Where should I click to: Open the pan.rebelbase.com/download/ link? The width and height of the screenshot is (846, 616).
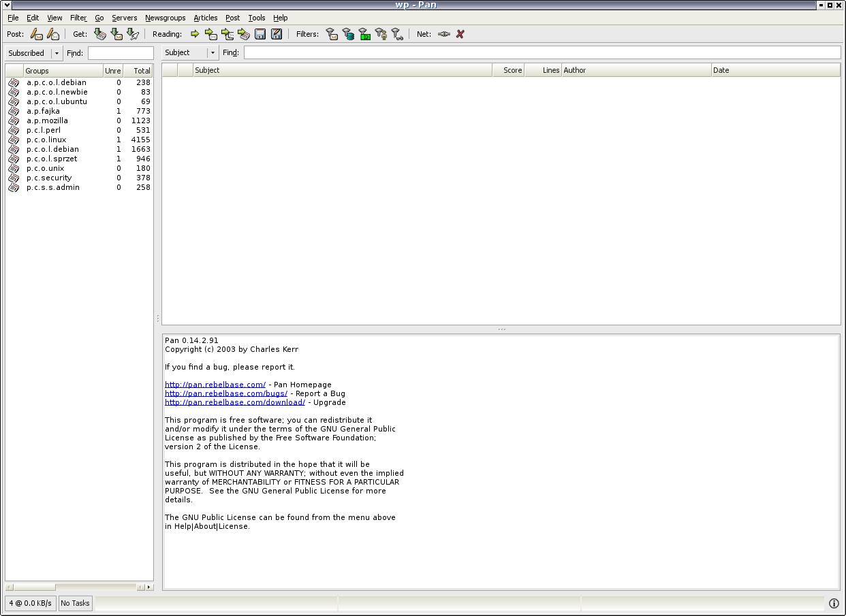coord(234,402)
